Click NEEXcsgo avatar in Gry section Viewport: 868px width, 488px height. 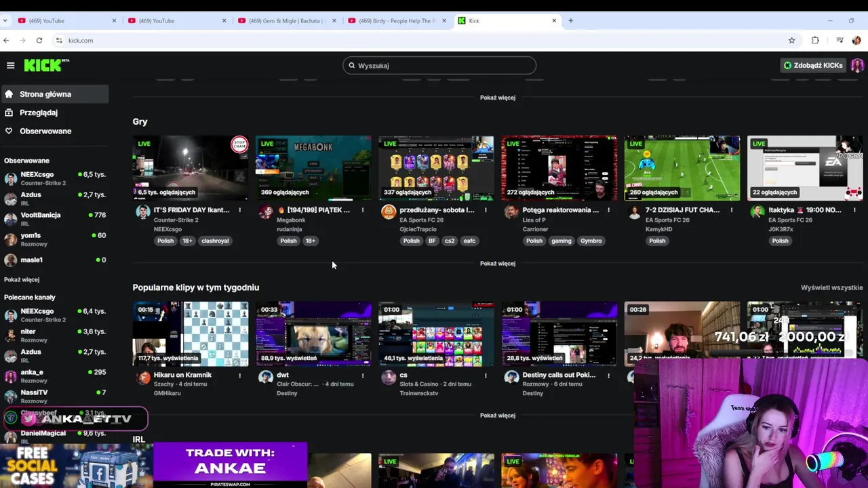(x=142, y=212)
